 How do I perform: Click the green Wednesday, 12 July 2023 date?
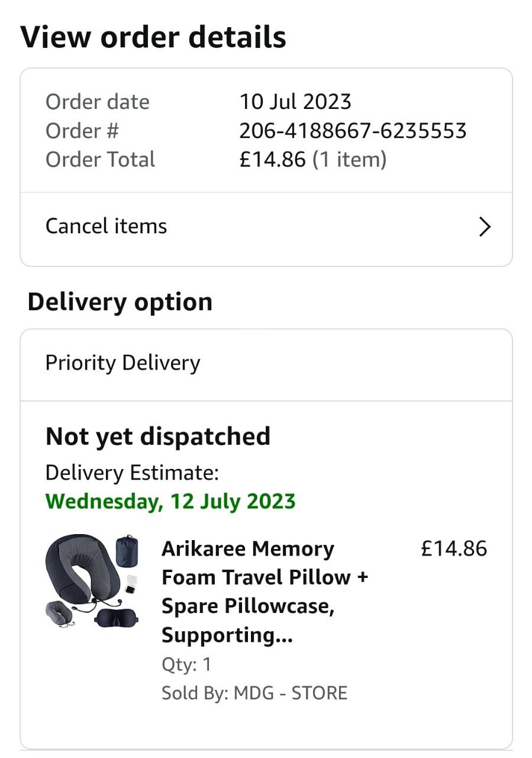(170, 501)
